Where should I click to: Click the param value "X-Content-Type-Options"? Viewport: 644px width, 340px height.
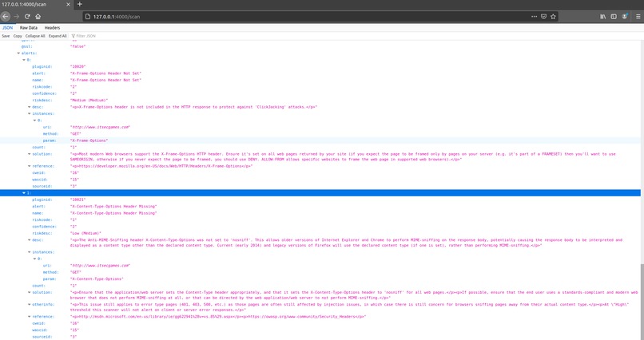tap(97, 279)
